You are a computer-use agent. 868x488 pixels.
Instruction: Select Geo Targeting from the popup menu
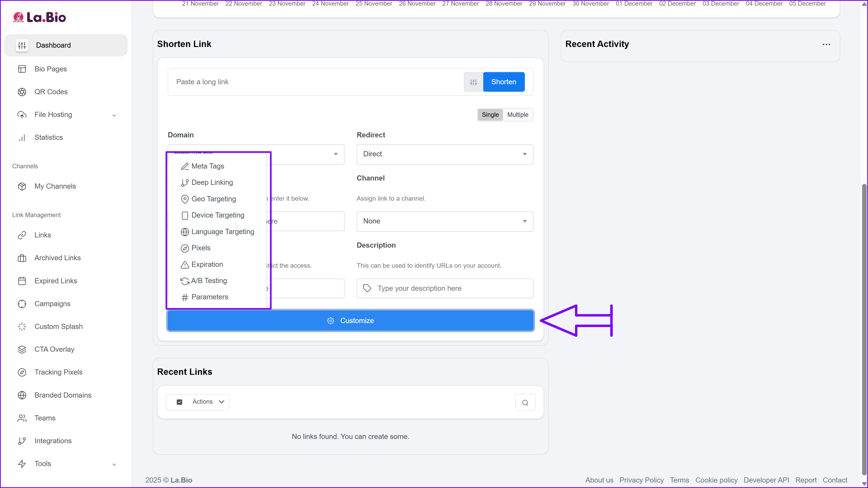213,199
